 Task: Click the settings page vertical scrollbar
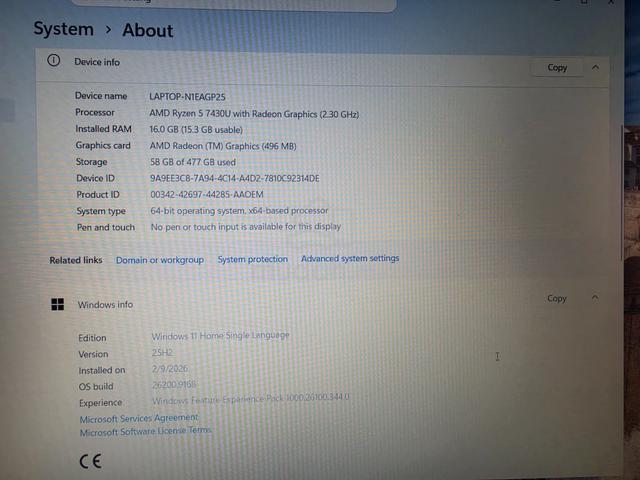click(x=622, y=192)
